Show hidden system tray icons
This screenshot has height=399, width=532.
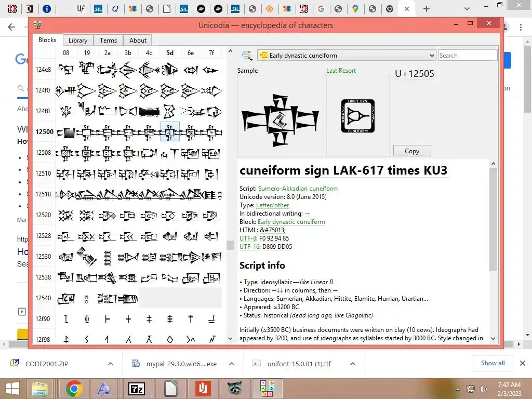(x=458, y=389)
